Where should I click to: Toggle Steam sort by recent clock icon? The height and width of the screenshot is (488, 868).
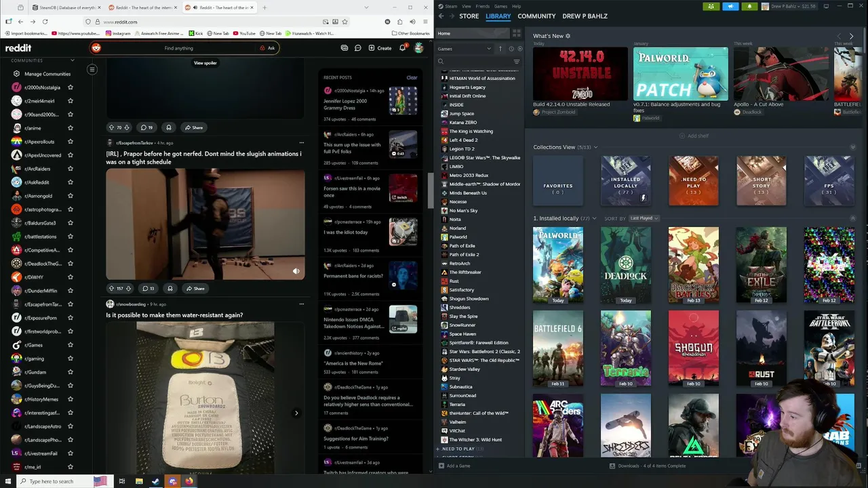pyautogui.click(x=511, y=49)
